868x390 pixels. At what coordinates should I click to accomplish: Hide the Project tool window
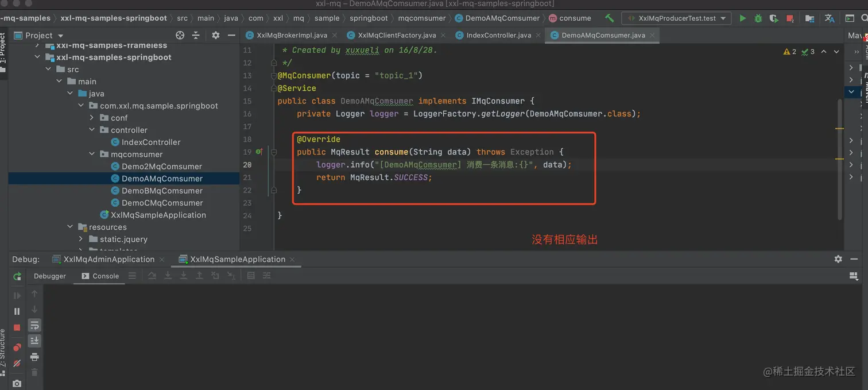[231, 35]
